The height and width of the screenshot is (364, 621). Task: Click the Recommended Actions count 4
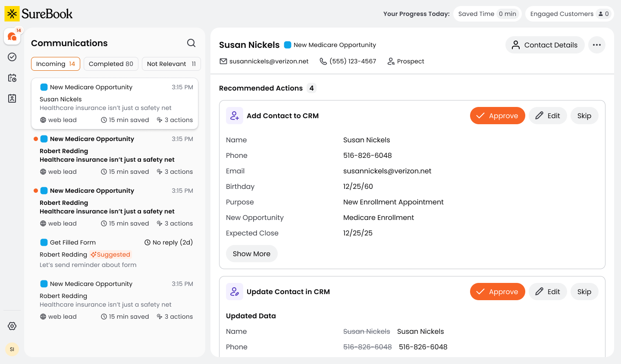click(311, 88)
